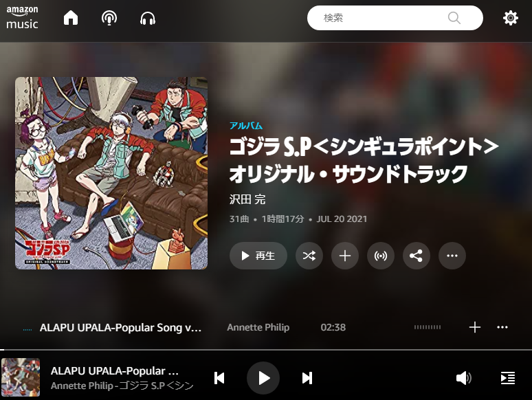Add ALAPU UPALA track to library
The width and height of the screenshot is (532, 400).
pyautogui.click(x=475, y=327)
